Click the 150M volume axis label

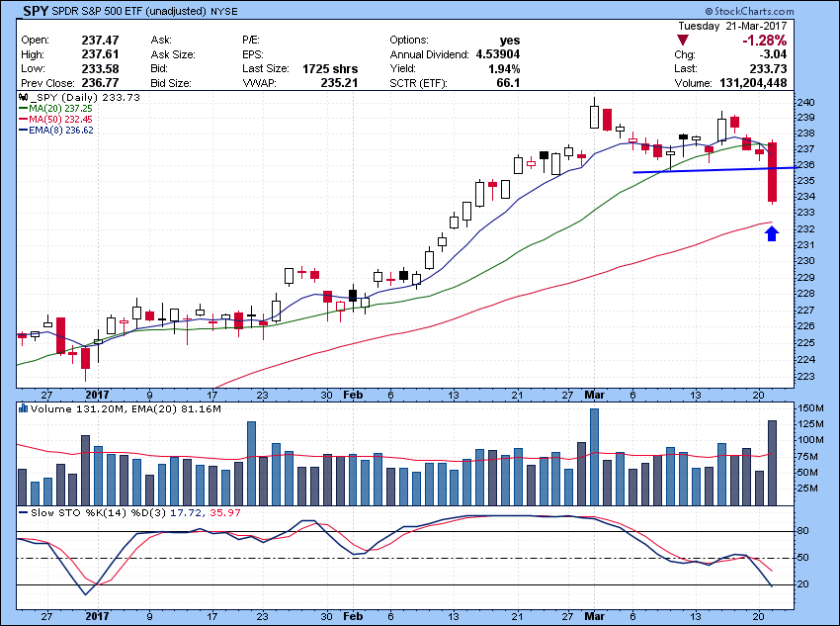tap(810, 408)
